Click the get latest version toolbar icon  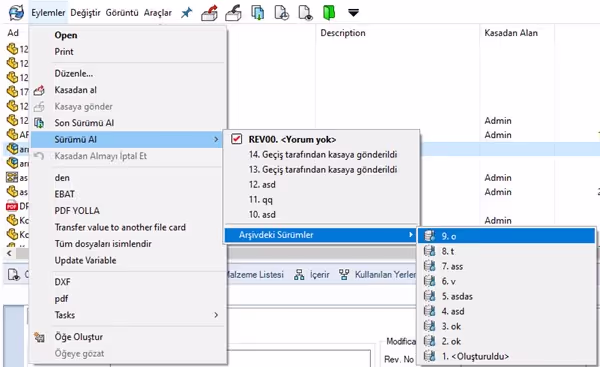258,13
